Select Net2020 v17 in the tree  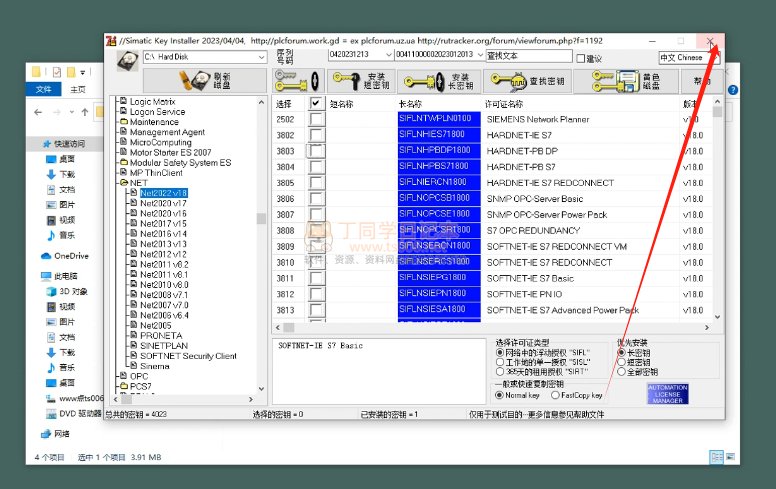click(163, 203)
